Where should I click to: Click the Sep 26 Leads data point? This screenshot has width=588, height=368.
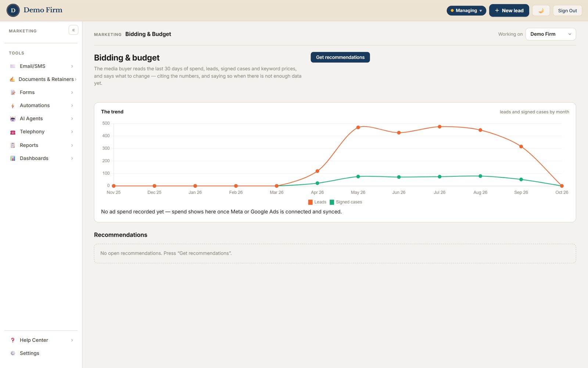pyautogui.click(x=521, y=146)
